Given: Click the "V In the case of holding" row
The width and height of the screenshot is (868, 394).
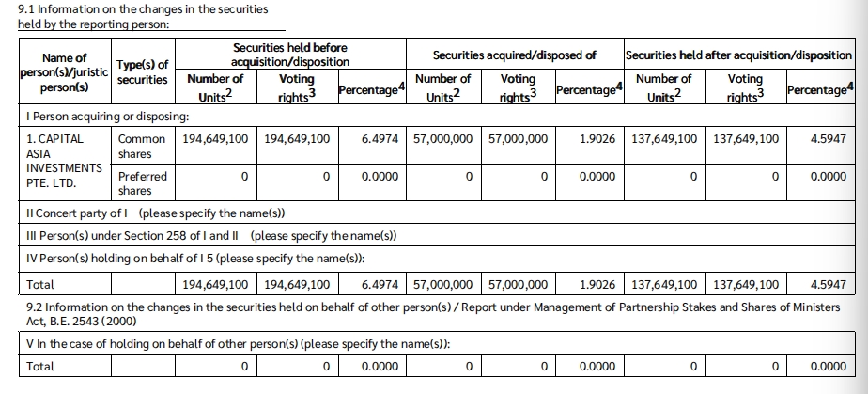Looking at the screenshot, I should point(239,344).
